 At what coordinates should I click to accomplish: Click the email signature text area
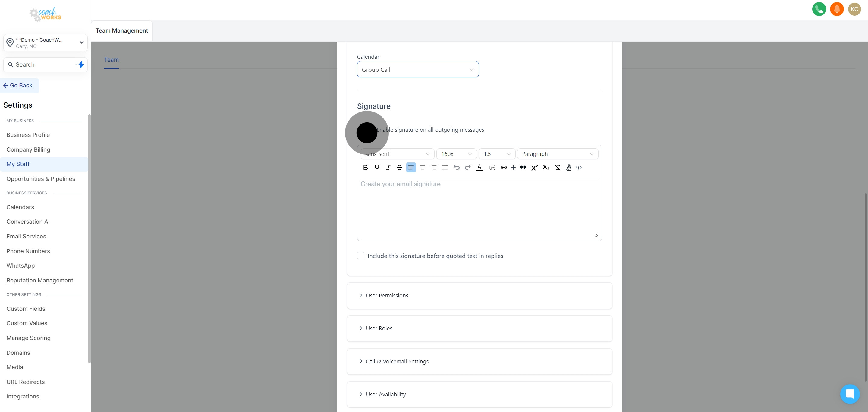[x=479, y=209]
